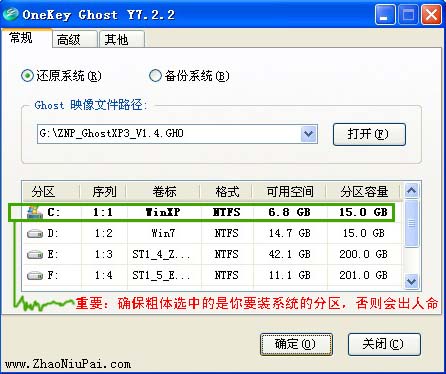This screenshot has height=374, width=446.
Task: Click the ST1_4_Z... volume label cell
Action: [161, 254]
